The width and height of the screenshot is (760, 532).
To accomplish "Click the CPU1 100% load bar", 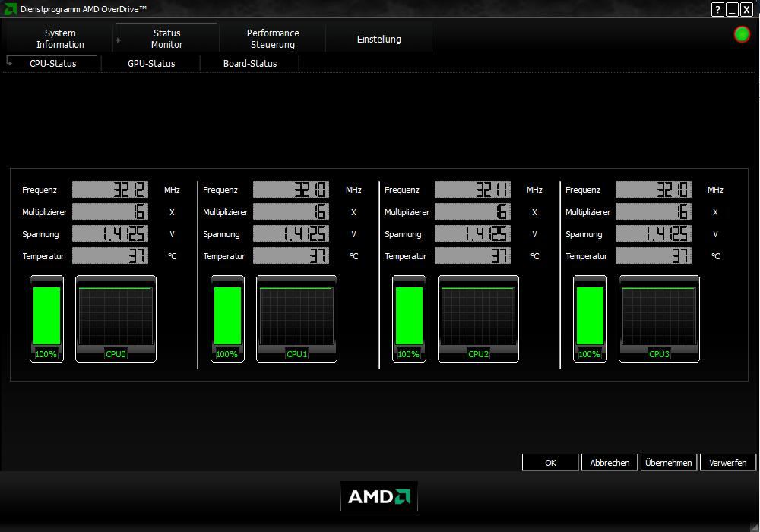I will click(227, 318).
